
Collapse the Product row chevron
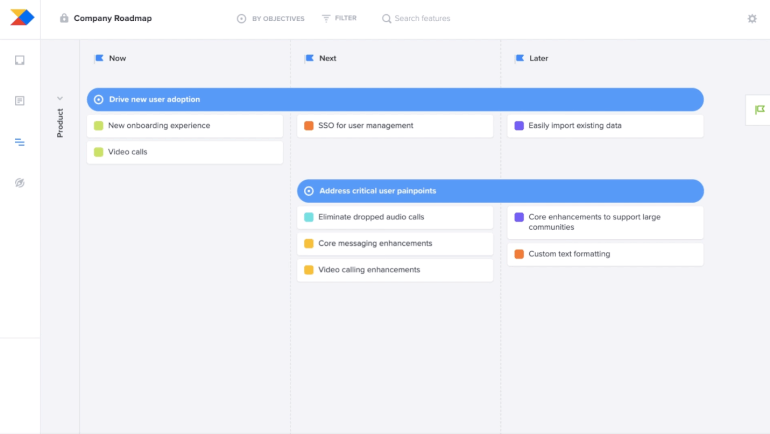(60, 98)
